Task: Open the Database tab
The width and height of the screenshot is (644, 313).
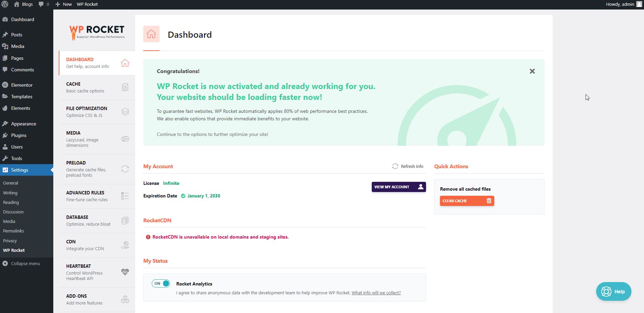Action: pos(97,221)
